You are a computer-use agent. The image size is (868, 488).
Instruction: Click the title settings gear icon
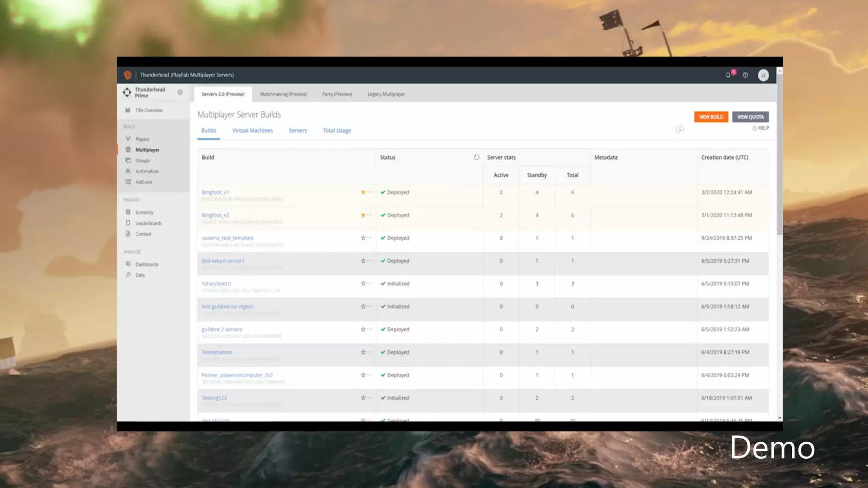tap(180, 92)
